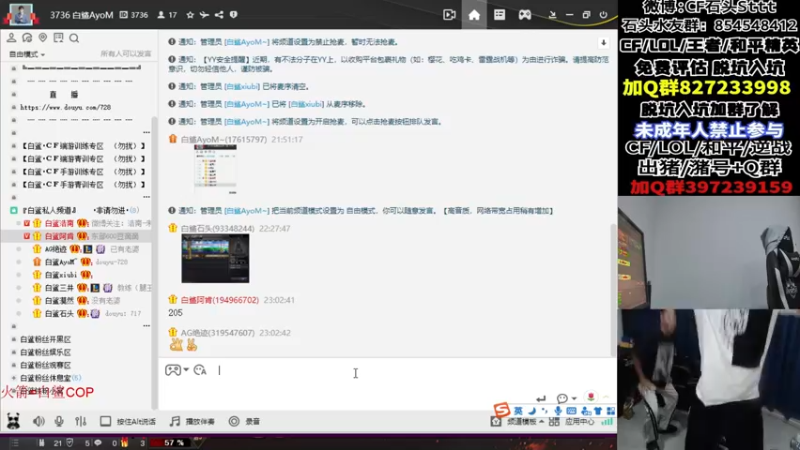Screen dimensions: 800x450
Task: Open the audio mixer sliders icon
Action: pyautogui.click(x=81, y=421)
